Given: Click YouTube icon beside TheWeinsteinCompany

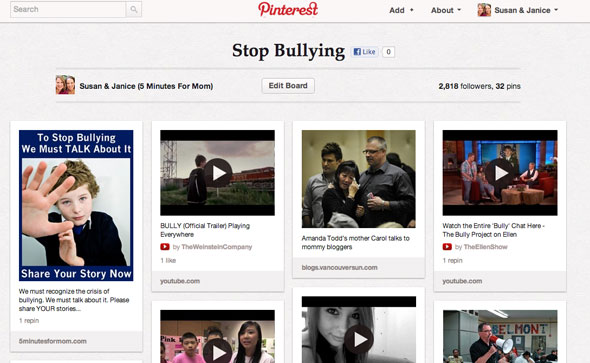Looking at the screenshot, I should (x=165, y=247).
